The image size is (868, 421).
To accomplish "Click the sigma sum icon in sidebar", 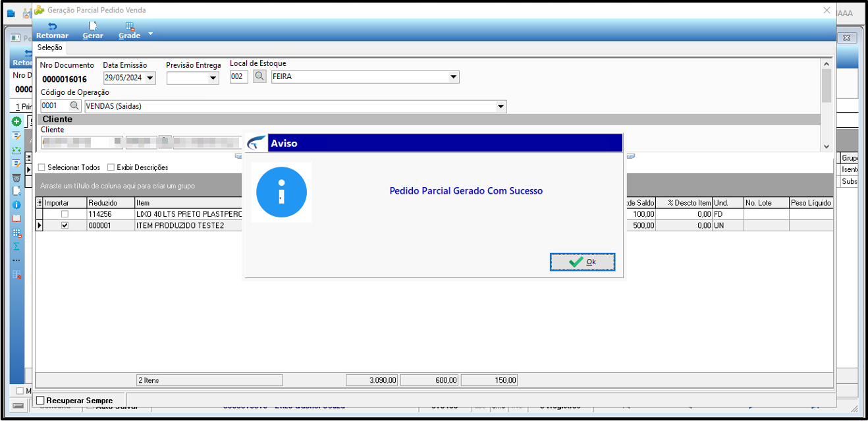I will click(16, 246).
